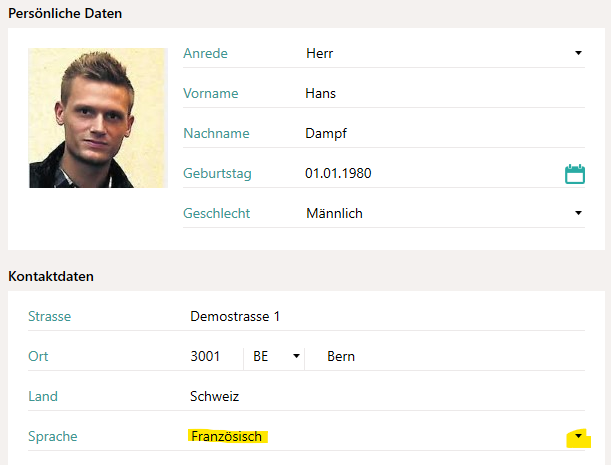Click the Vorname label

pyautogui.click(x=211, y=94)
